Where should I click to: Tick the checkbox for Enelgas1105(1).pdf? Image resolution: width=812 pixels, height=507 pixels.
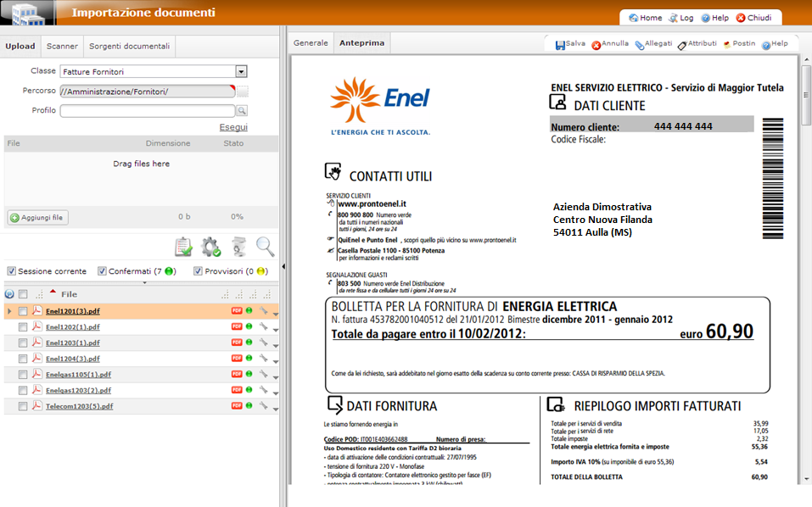pos(23,375)
